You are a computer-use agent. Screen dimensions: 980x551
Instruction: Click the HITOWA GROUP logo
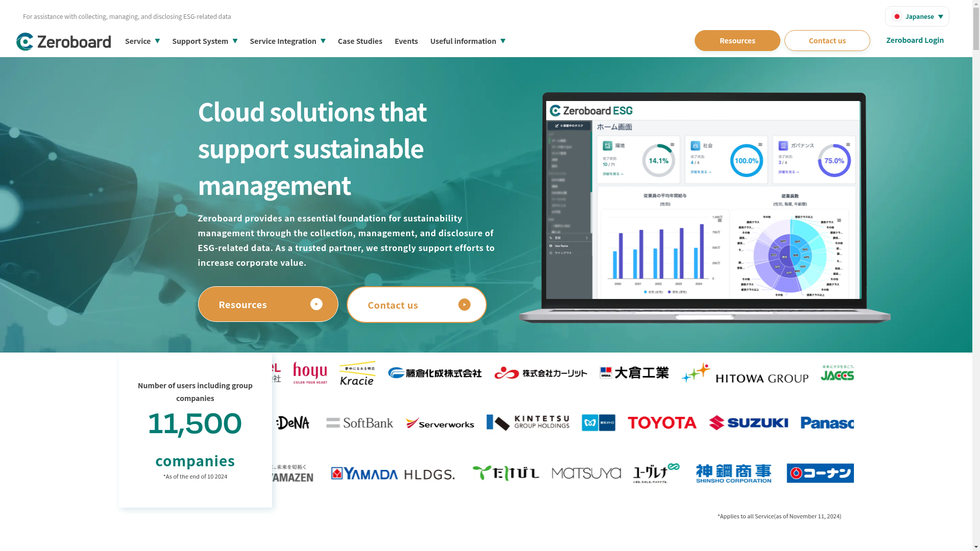pyautogui.click(x=745, y=373)
